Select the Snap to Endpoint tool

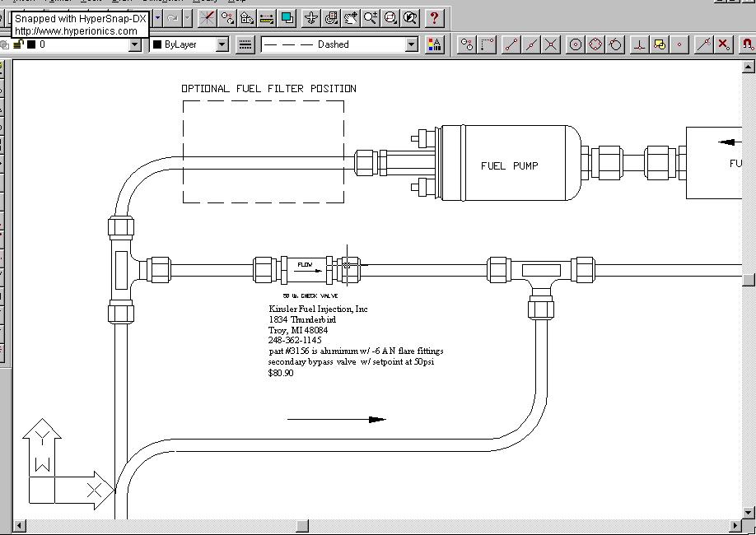pos(511,44)
